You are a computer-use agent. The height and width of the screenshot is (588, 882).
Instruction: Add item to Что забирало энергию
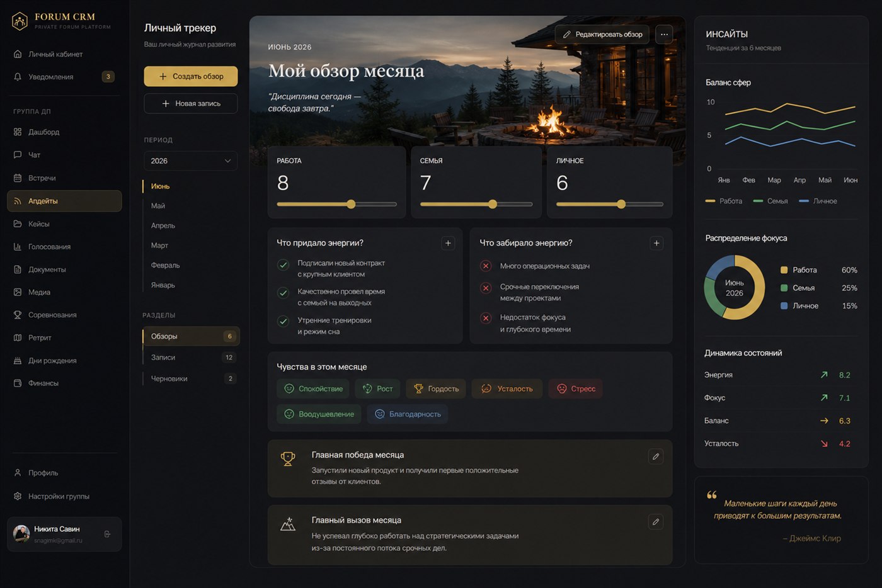656,243
